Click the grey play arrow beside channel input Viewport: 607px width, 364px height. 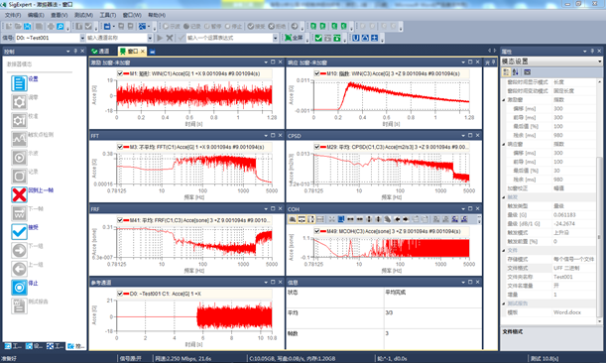(x=160, y=38)
